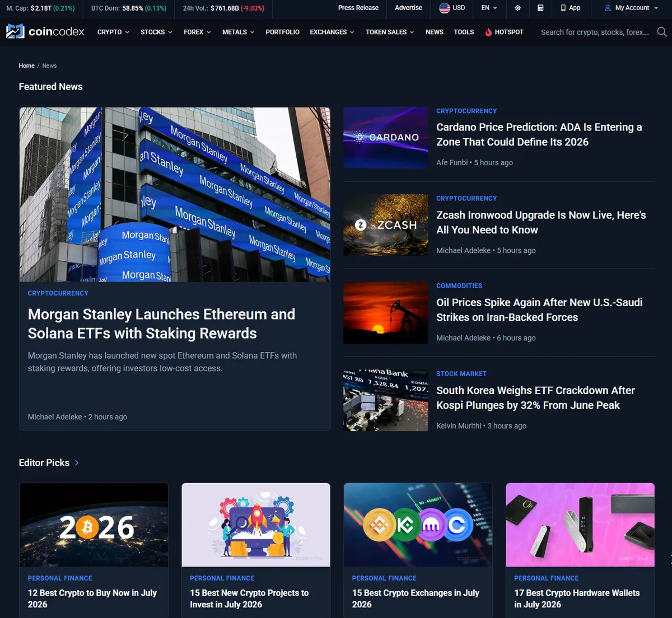The image size is (672, 618).
Task: Open Zcash Ironwood Upgrade headline
Action: tap(541, 222)
